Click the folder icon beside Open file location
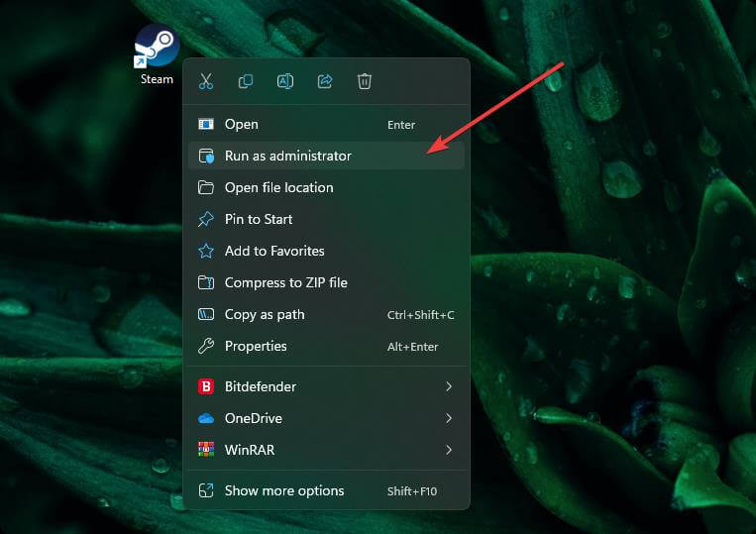This screenshot has width=756, height=534. tap(206, 187)
